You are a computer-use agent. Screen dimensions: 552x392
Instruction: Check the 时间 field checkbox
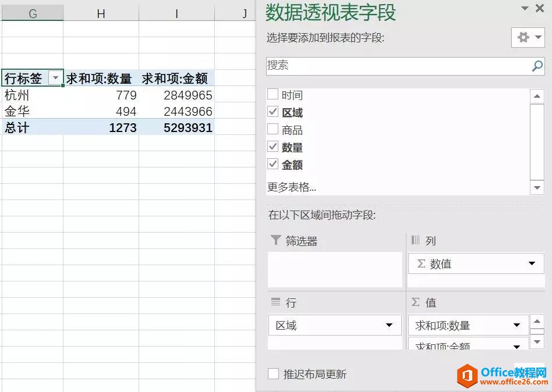pyautogui.click(x=271, y=94)
